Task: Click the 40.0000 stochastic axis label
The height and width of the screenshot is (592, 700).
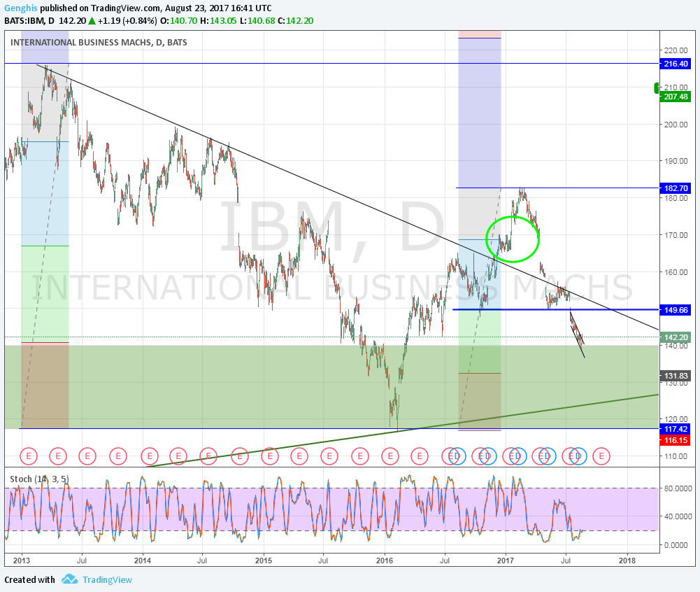Action: point(678,516)
